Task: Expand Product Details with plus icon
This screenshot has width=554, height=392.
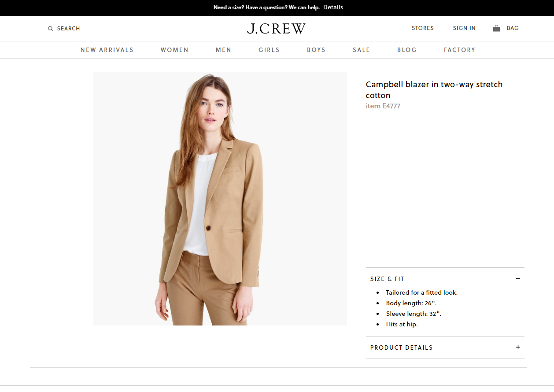Action: click(518, 347)
